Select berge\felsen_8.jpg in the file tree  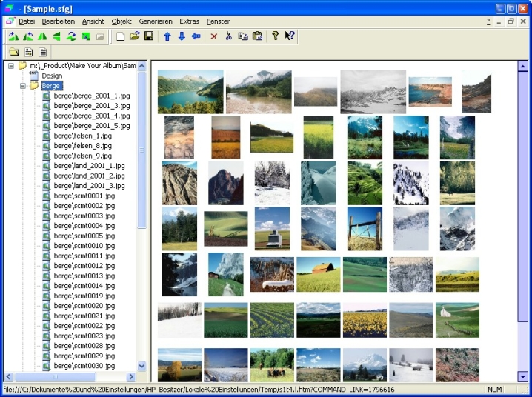click(x=82, y=146)
